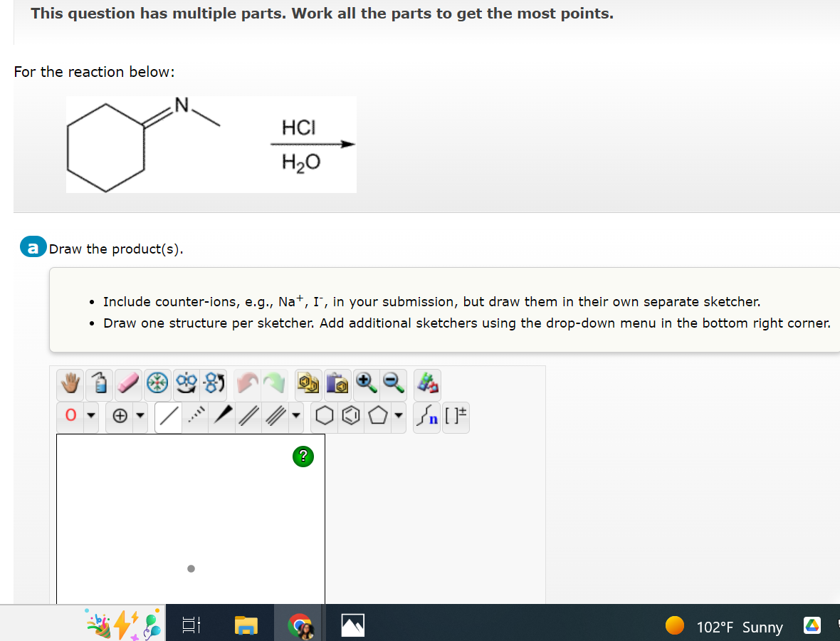Click the zoom in magnifier
The height and width of the screenshot is (641, 840).
coord(366,384)
